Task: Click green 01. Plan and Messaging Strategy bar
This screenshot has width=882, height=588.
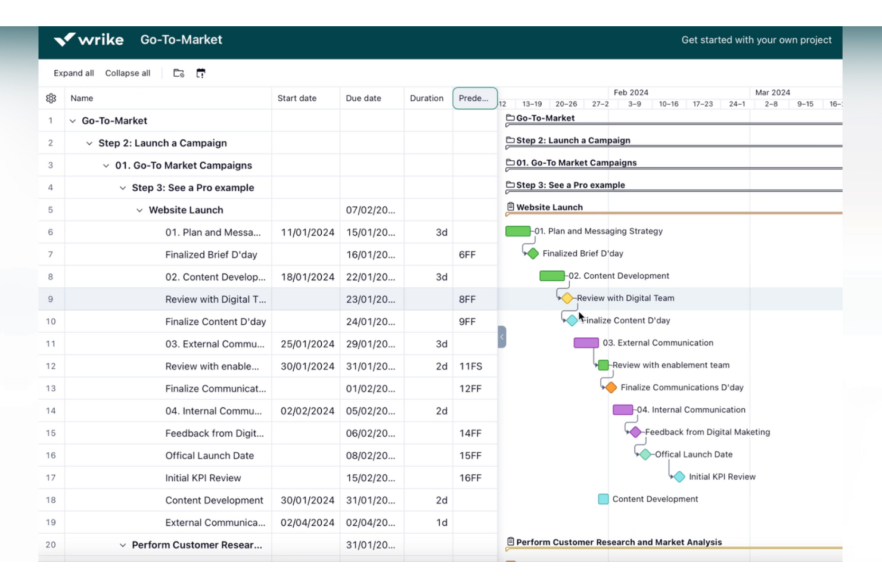Action: pos(518,231)
